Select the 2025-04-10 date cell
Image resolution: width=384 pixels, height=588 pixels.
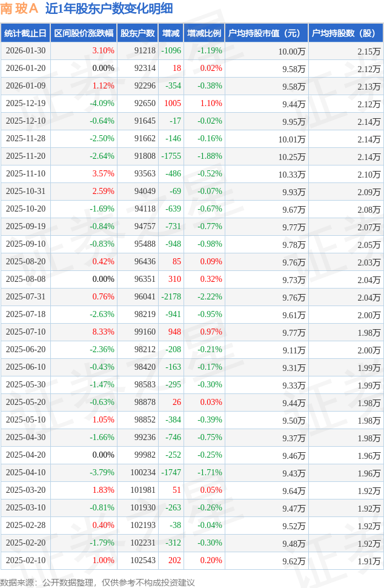coord(25,473)
